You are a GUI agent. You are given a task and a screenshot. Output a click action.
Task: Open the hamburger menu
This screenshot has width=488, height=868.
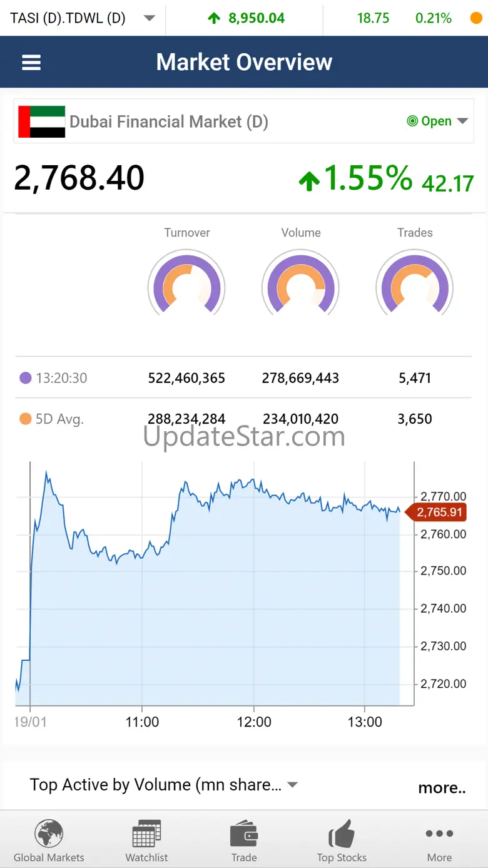31,62
